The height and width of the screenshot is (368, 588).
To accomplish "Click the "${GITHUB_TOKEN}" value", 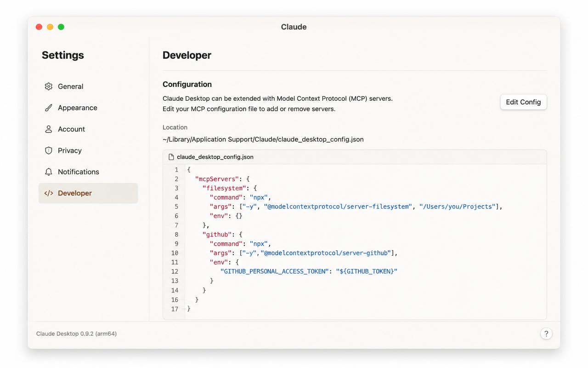I will coord(367,271).
